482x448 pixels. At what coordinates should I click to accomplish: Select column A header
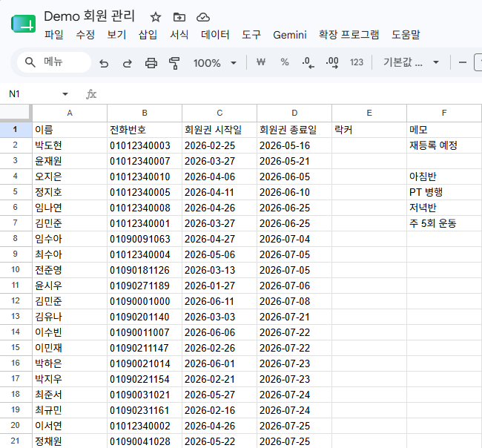click(70, 113)
